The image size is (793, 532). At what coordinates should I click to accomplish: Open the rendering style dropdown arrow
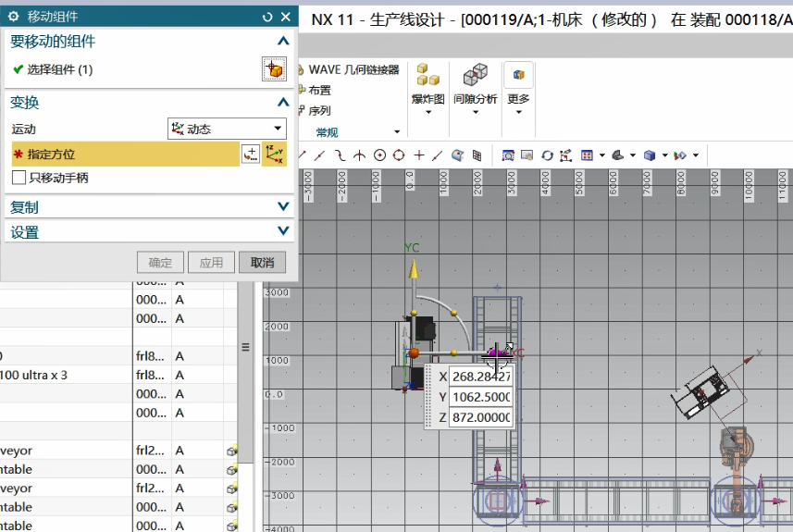click(x=665, y=155)
